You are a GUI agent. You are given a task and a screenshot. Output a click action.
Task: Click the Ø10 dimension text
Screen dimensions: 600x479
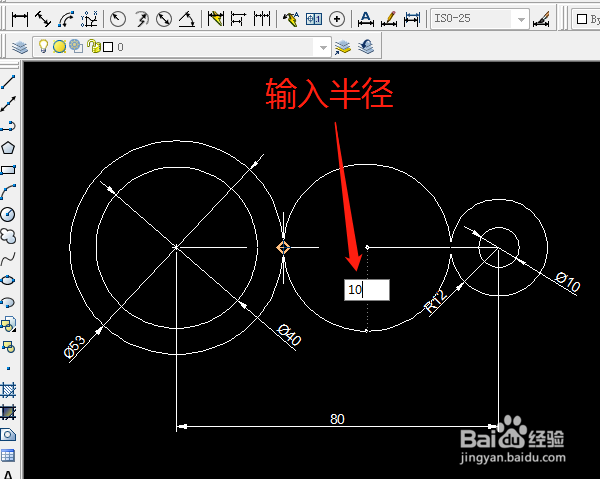pos(568,282)
